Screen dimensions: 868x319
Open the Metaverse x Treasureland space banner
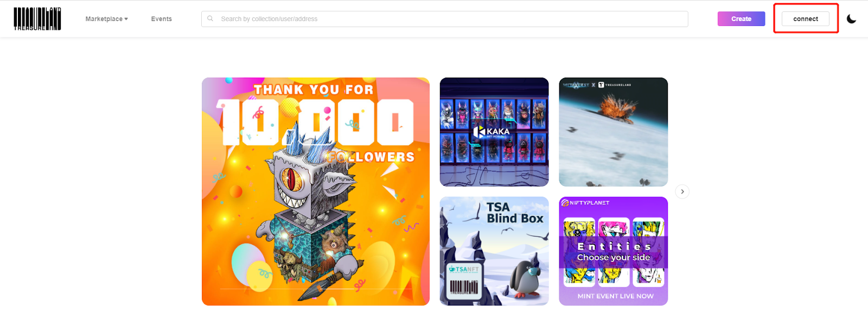(x=614, y=132)
